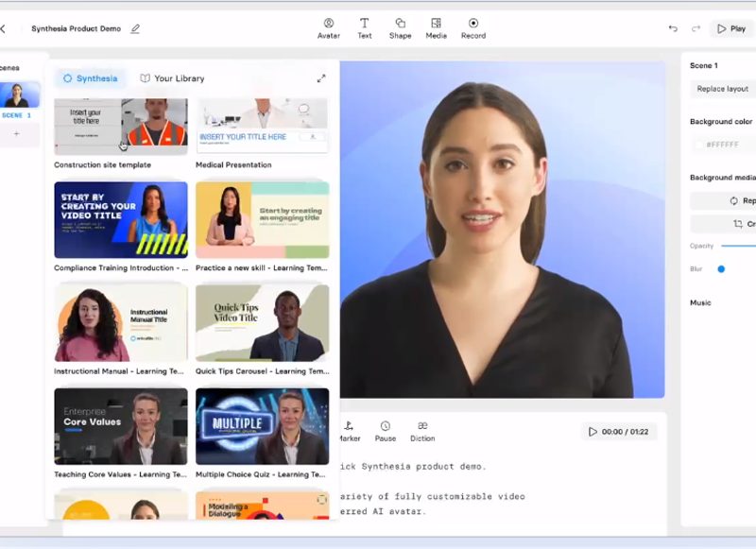Click the Play button in top bar
The width and height of the screenshot is (756, 549).
[731, 29]
